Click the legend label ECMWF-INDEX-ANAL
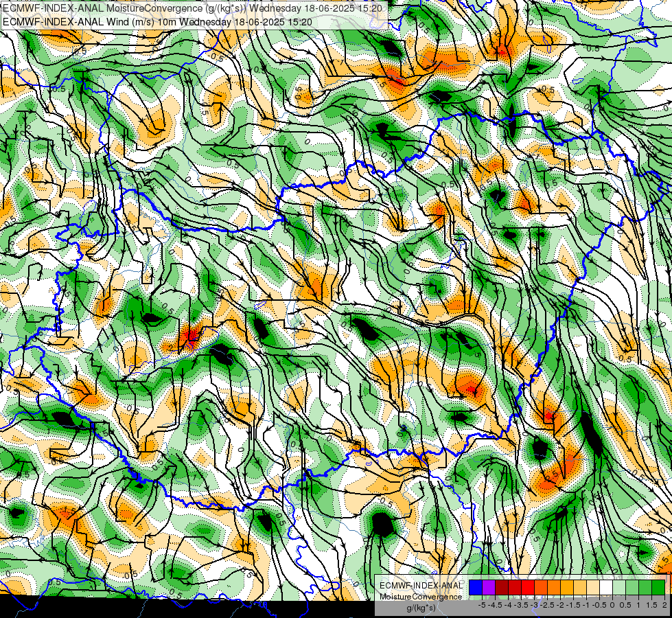Image resolution: width=672 pixels, height=618 pixels. coord(421,586)
